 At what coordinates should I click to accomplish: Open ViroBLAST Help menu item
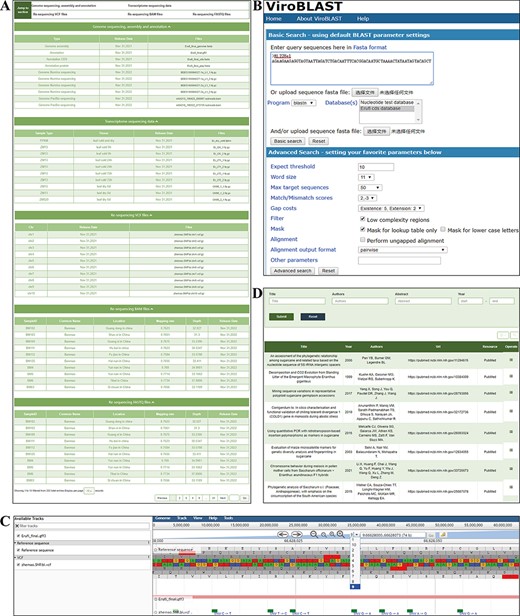tap(363, 18)
